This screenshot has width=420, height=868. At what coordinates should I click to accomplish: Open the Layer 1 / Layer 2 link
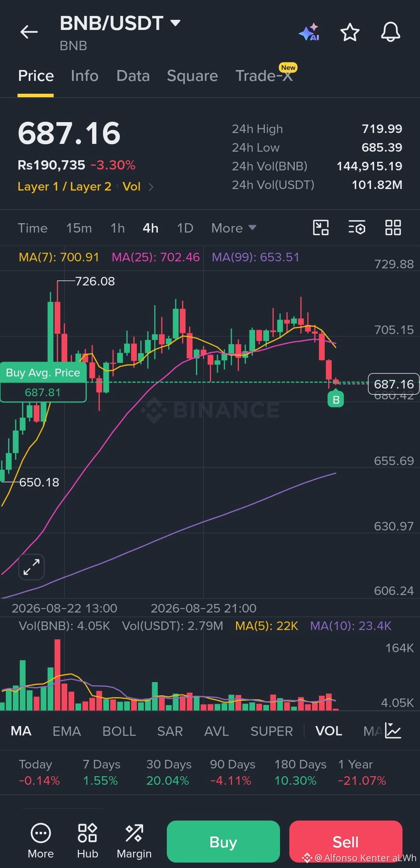[65, 187]
